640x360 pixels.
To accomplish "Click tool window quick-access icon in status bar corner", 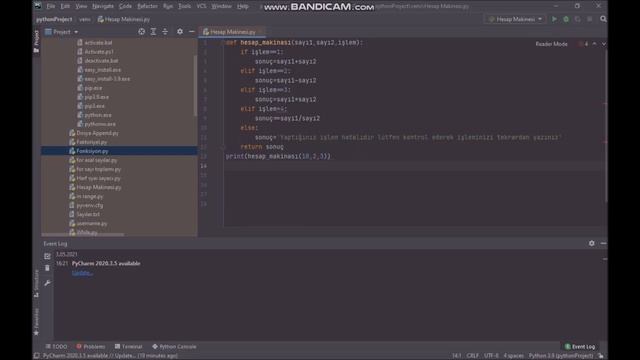I will point(37,356).
